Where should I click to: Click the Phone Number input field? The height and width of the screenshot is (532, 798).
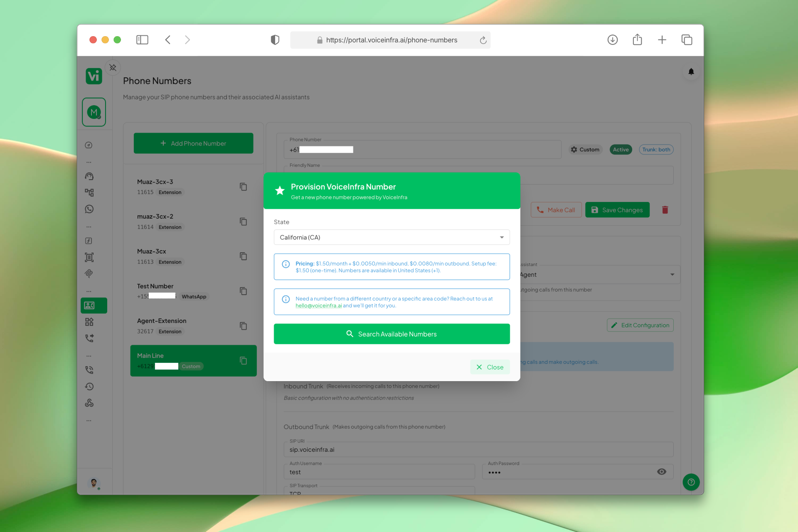[422, 150]
